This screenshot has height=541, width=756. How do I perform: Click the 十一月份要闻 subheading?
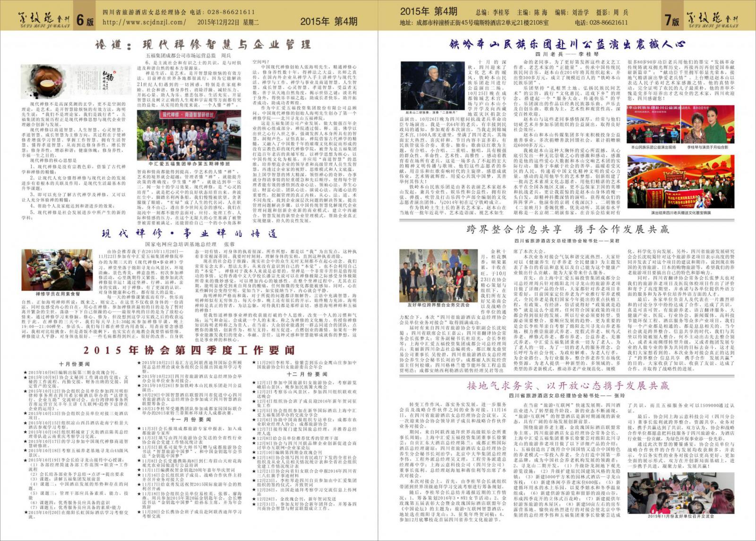click(x=191, y=419)
